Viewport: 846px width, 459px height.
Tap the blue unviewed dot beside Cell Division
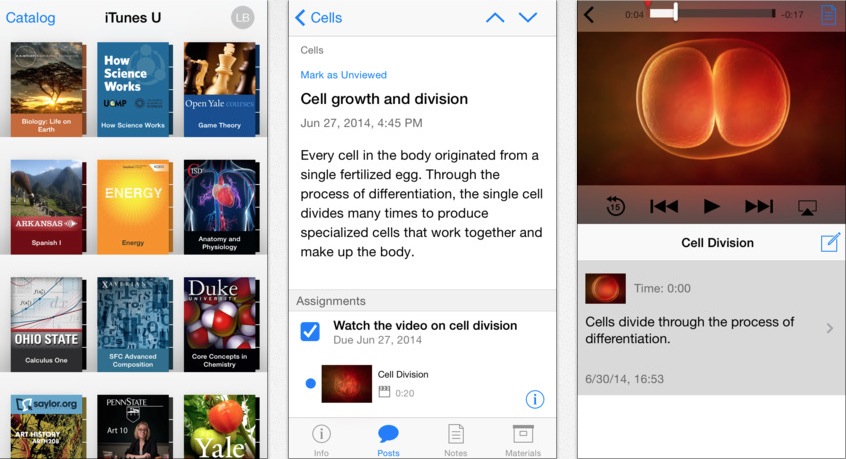[x=310, y=383]
